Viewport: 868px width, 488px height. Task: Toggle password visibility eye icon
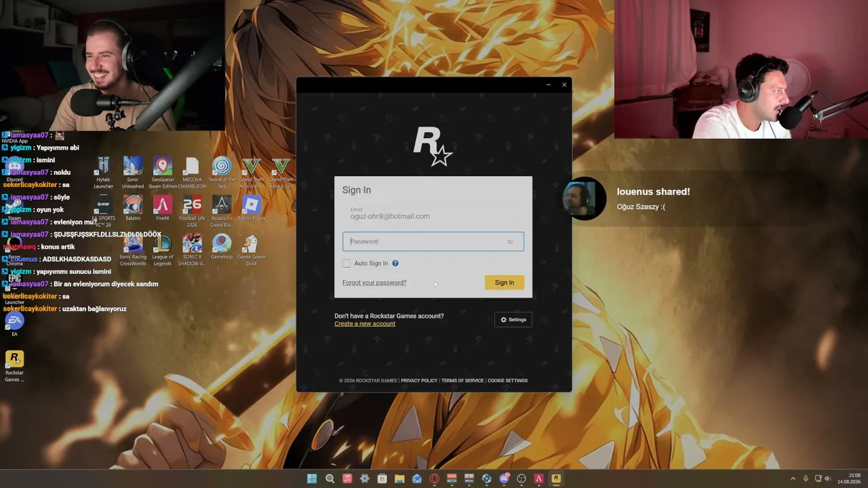(510, 241)
